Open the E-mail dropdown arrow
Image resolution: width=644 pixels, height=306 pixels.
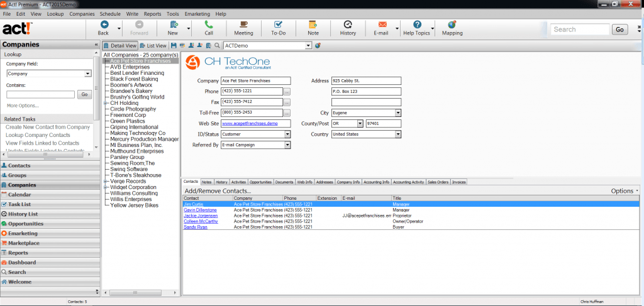(x=397, y=29)
